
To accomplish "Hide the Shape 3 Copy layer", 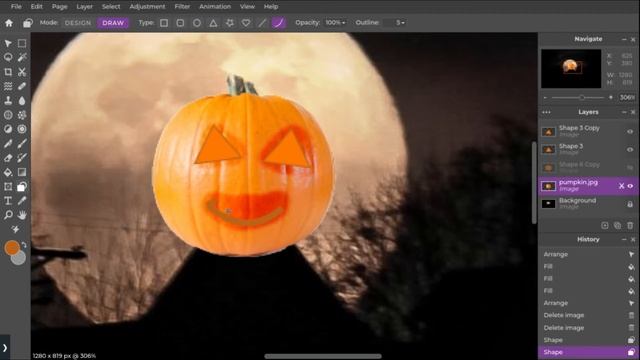I will [630, 131].
